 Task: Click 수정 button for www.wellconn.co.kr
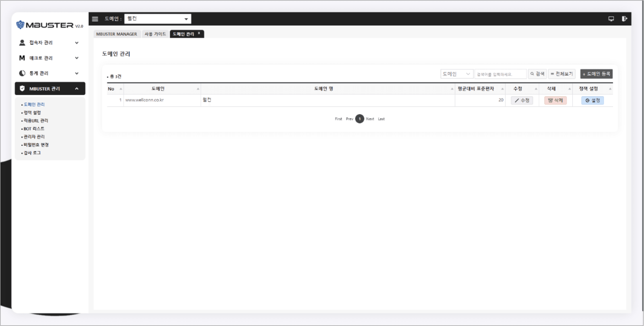coord(522,100)
